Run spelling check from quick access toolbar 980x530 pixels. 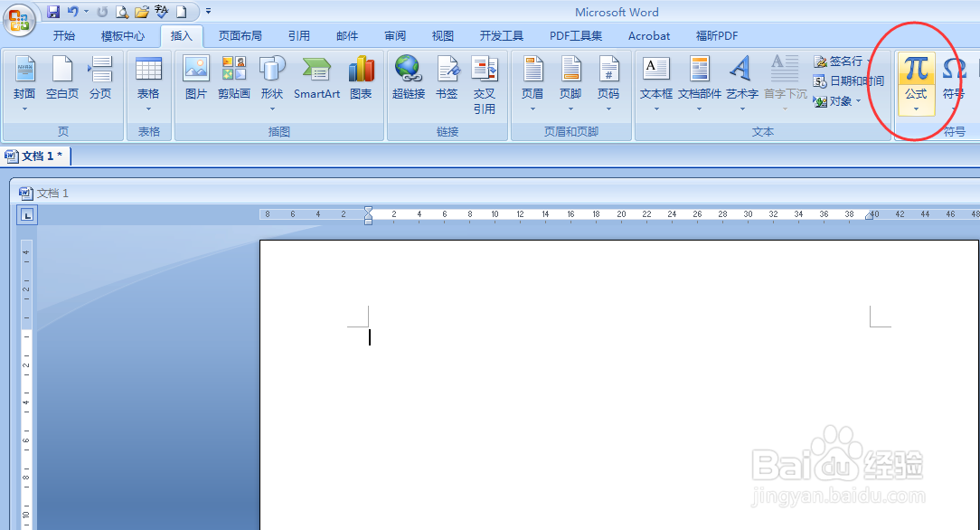[x=162, y=11]
